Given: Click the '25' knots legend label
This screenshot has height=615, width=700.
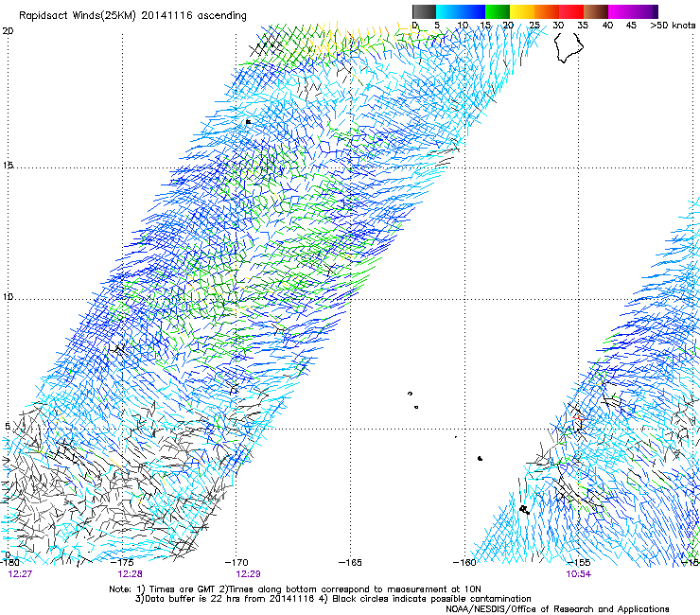Looking at the screenshot, I should (x=534, y=26).
